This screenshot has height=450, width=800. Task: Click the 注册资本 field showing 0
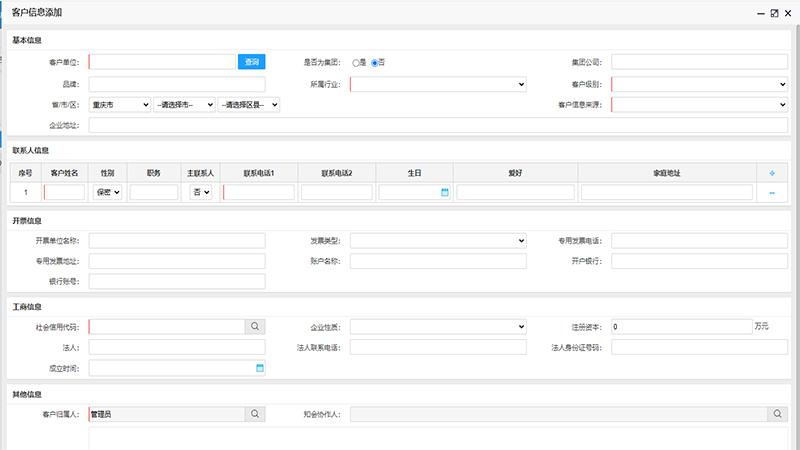[682, 327]
